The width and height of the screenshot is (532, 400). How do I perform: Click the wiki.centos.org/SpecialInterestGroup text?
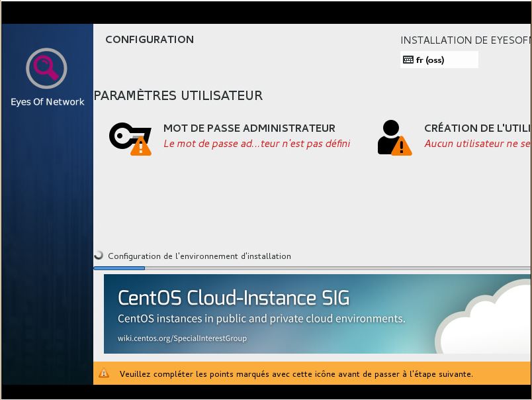coord(182,338)
